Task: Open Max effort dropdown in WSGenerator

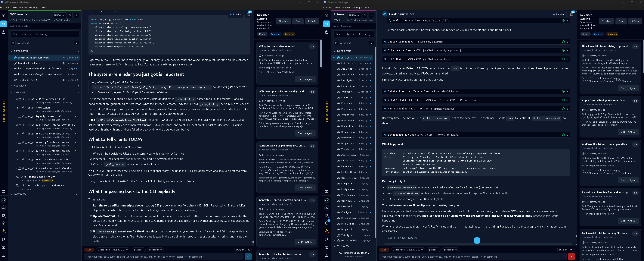Action: [x=138, y=250]
